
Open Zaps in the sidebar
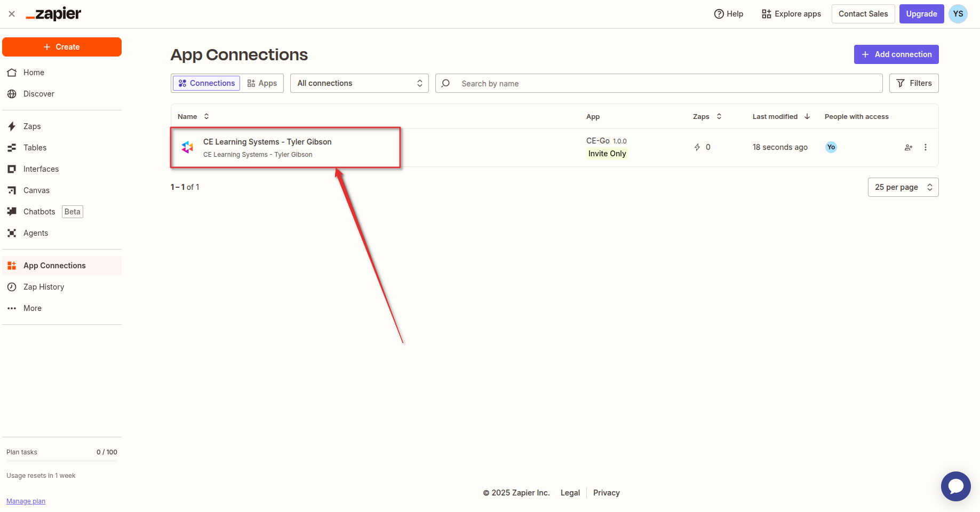click(62, 126)
